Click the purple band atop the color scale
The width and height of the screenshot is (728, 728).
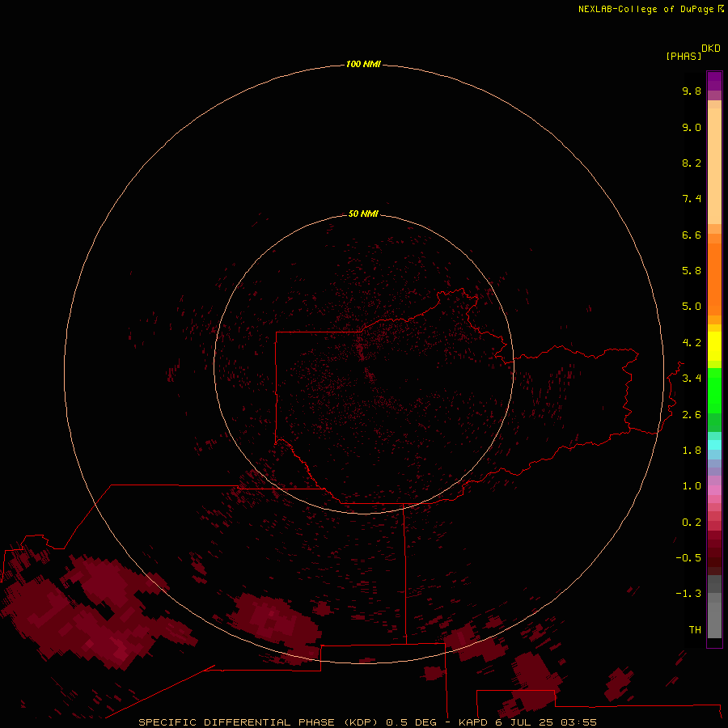click(x=714, y=81)
